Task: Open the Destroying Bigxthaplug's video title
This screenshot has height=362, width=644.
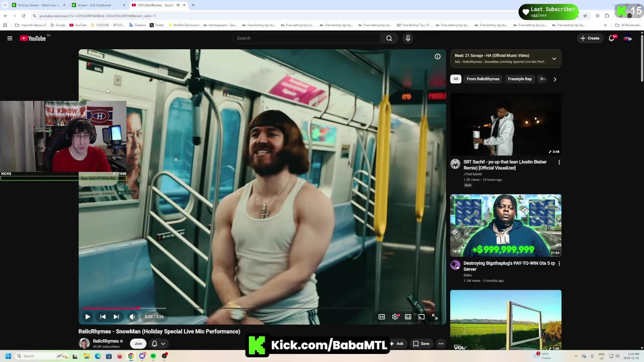Action: tap(509, 266)
